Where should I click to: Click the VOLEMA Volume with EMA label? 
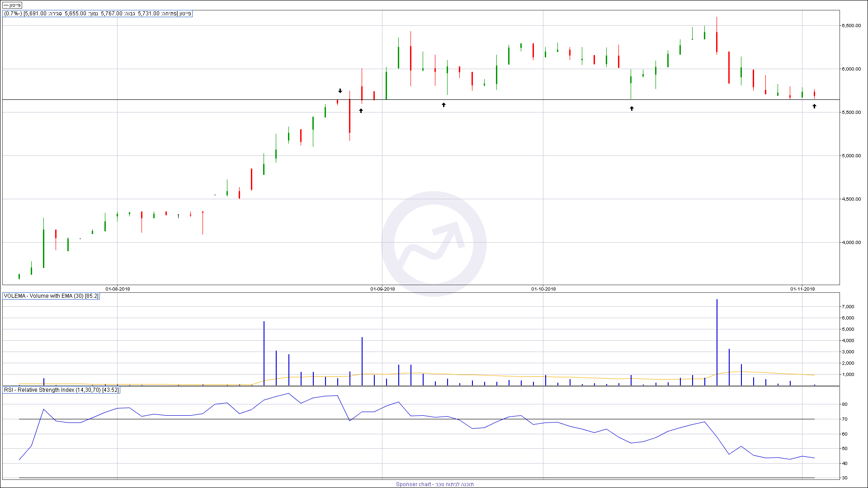click(51, 296)
